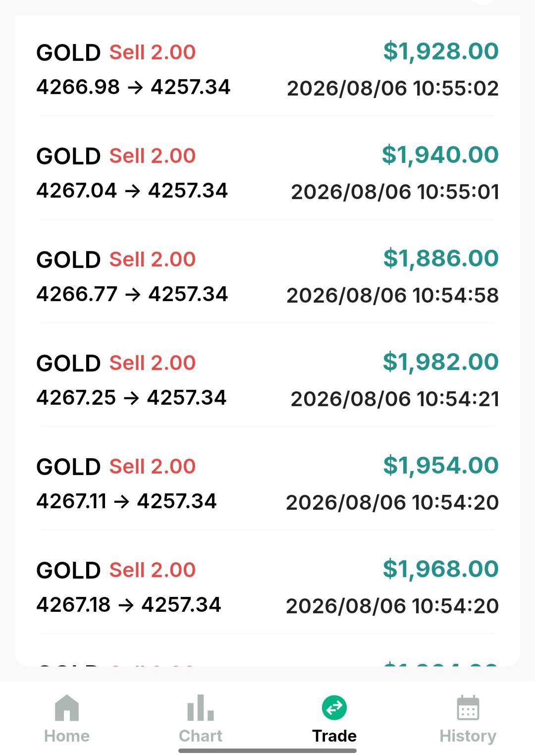
Task: Switch to the Home tab label
Action: pos(67,736)
